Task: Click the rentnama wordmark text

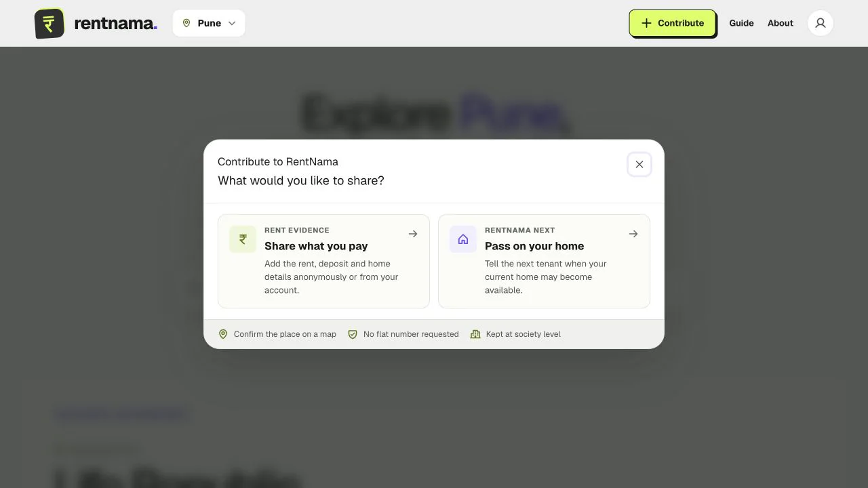Action: pos(115,23)
